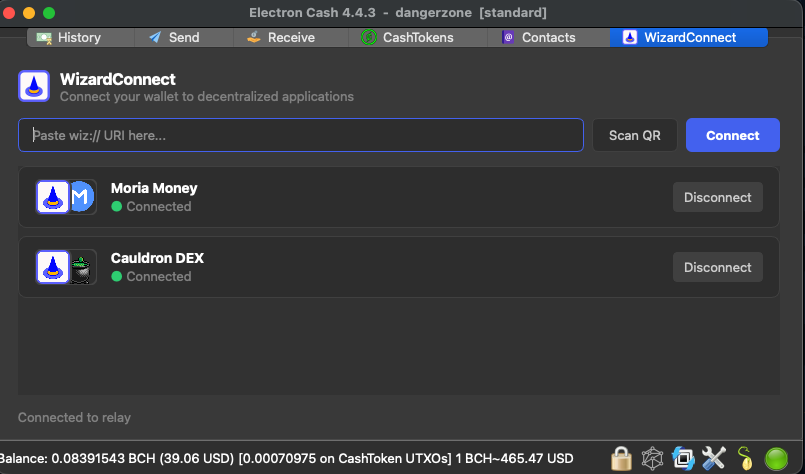Click the CashTokens green circle icon
805x474 pixels.
pyautogui.click(x=369, y=37)
